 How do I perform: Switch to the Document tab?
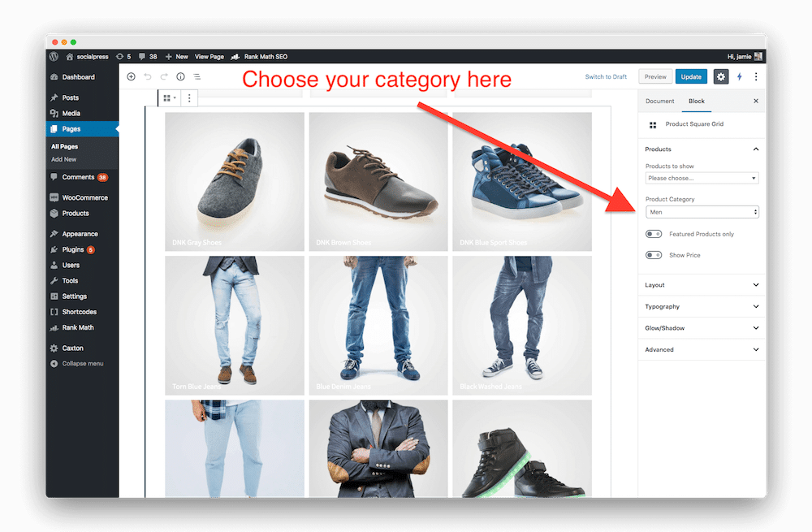pos(659,101)
